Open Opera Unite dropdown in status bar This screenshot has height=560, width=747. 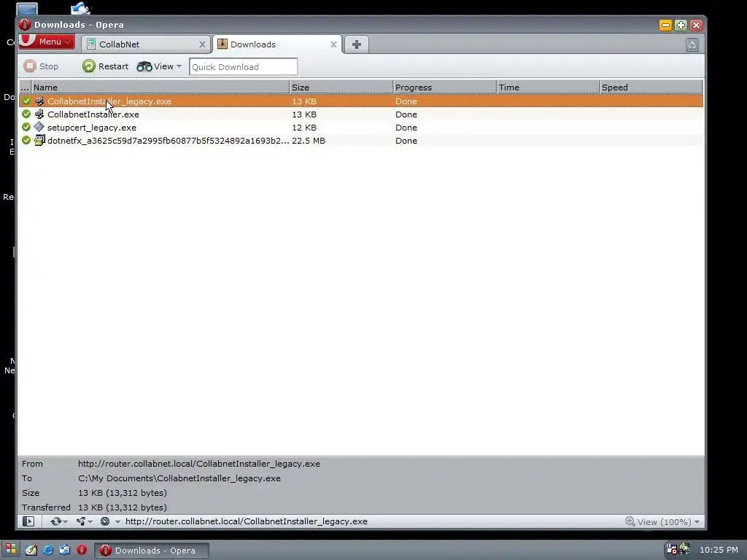pos(85,521)
